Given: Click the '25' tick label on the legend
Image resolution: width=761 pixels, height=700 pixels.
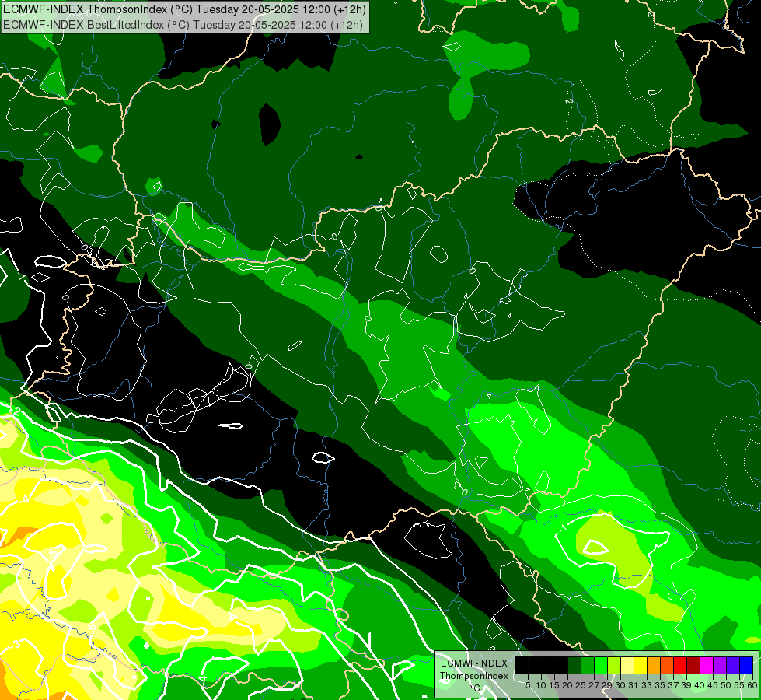Looking at the screenshot, I should [x=581, y=685].
